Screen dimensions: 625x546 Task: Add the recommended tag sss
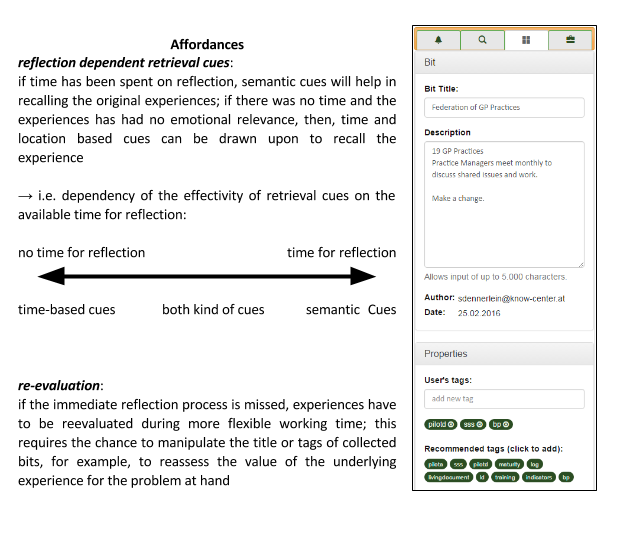click(x=458, y=464)
